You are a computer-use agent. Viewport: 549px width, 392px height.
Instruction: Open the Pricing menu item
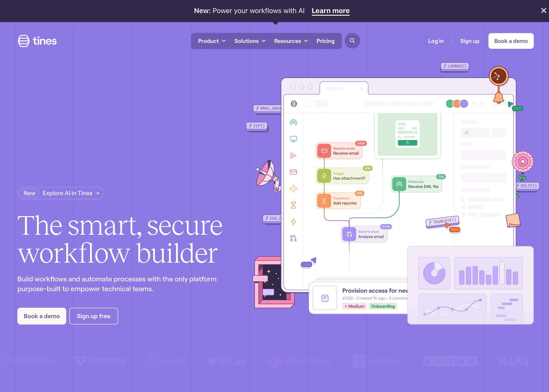coord(325,41)
